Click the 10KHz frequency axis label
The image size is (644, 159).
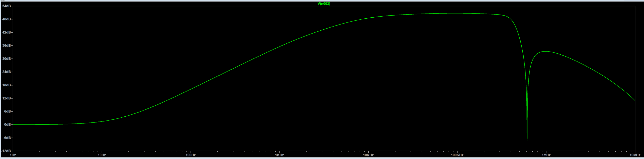point(368,155)
